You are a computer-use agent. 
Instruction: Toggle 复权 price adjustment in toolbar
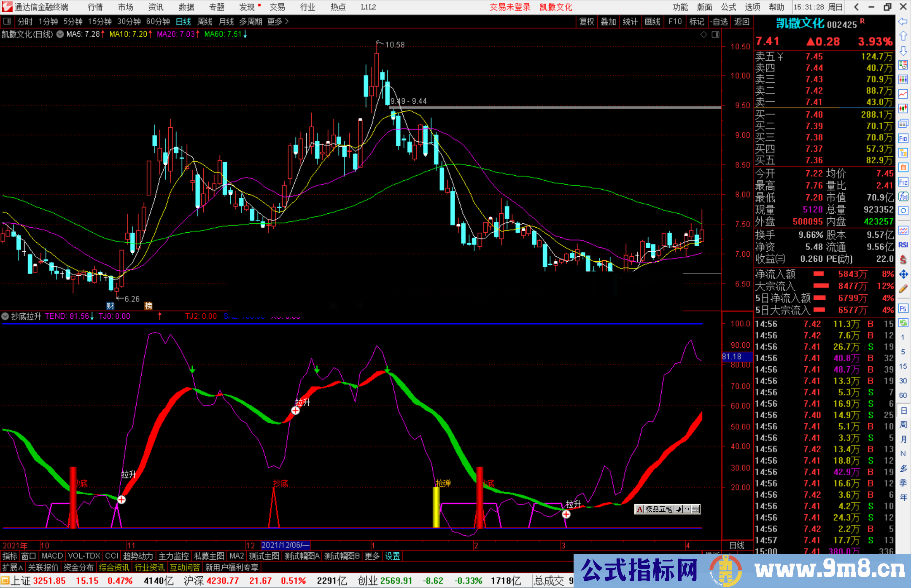[x=586, y=21]
